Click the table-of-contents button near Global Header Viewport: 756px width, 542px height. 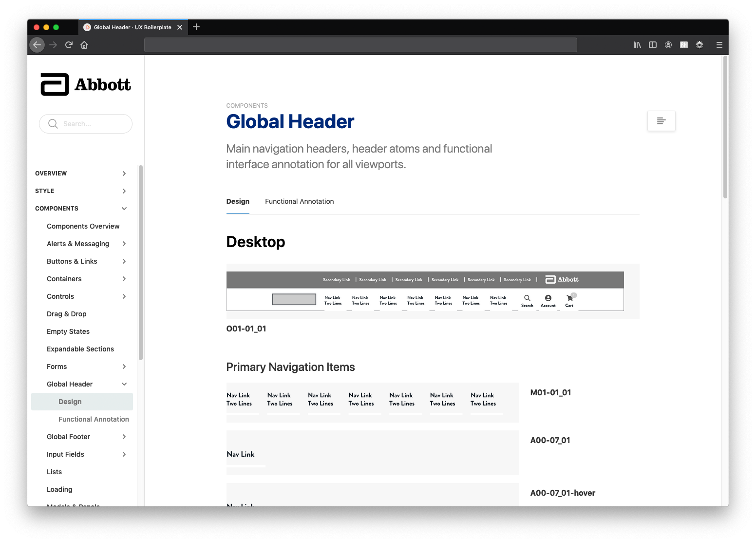coord(661,120)
